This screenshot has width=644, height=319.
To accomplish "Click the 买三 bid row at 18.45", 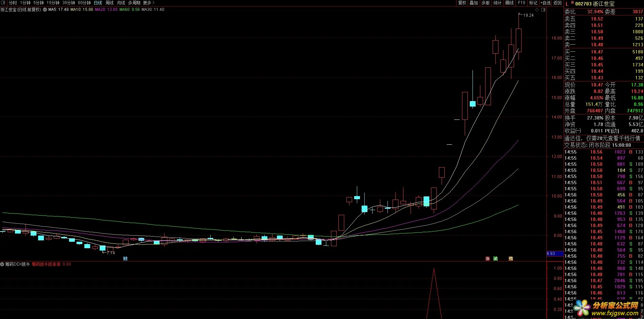I will click(x=604, y=65).
